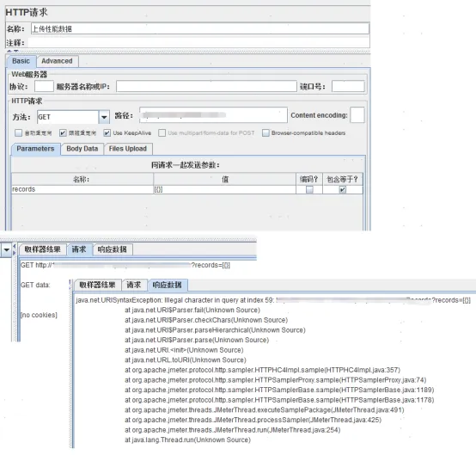476x455 pixels.
Task: Click the JMeterThread.run(JMeterThread.java:254) line
Action: (x=233, y=430)
